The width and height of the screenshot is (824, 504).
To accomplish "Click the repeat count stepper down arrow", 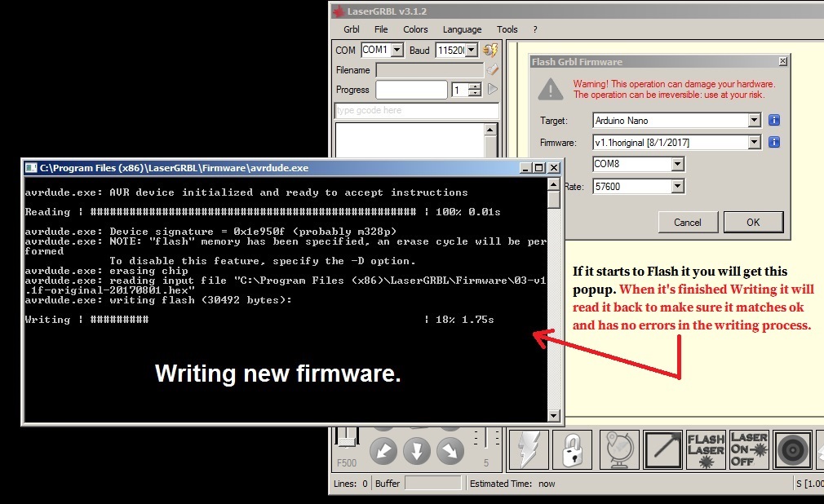I will tap(475, 94).
